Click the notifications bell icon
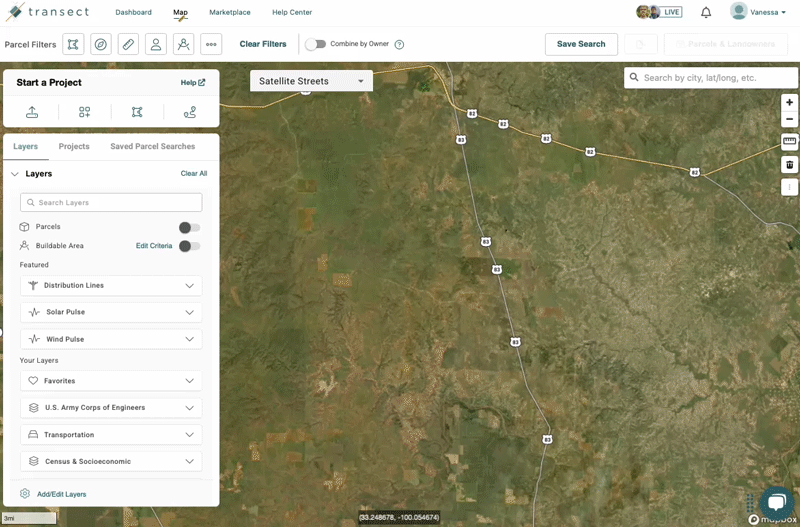The width and height of the screenshot is (800, 527). [706, 12]
